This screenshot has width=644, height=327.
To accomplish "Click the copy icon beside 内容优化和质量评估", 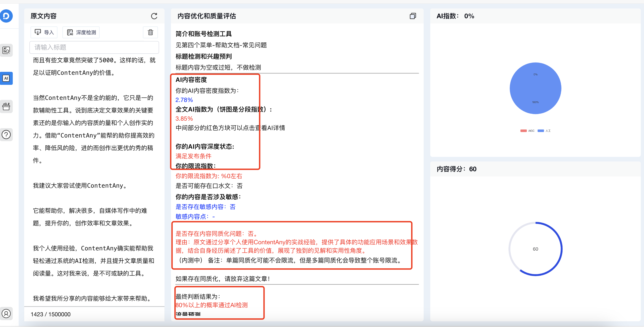I will coord(413,16).
